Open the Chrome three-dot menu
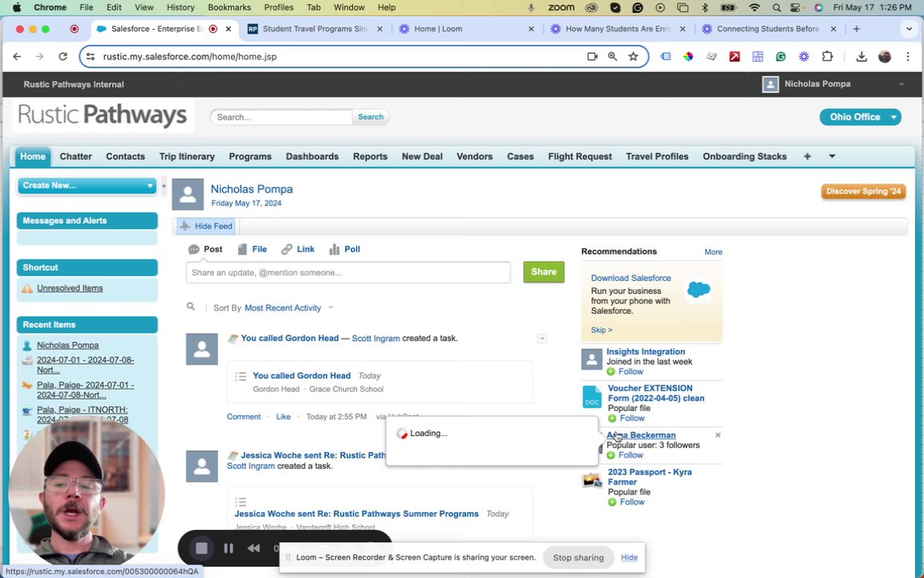The width and height of the screenshot is (924, 578). click(907, 57)
